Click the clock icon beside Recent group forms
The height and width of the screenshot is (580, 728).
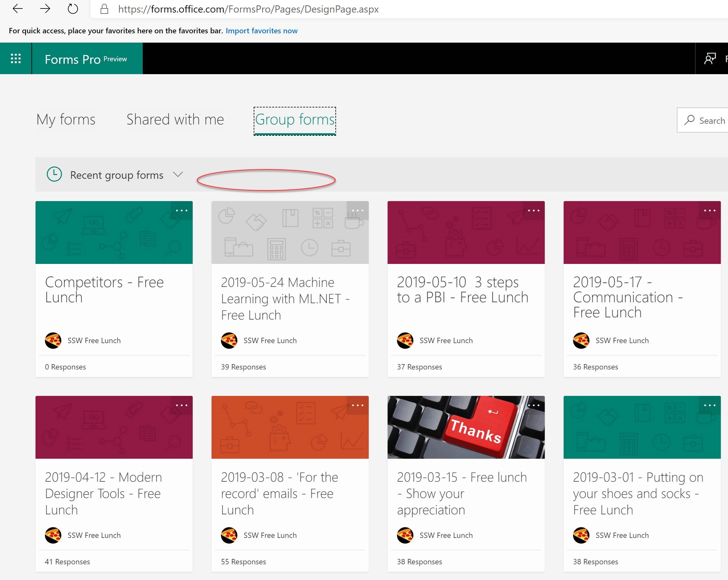(x=54, y=174)
